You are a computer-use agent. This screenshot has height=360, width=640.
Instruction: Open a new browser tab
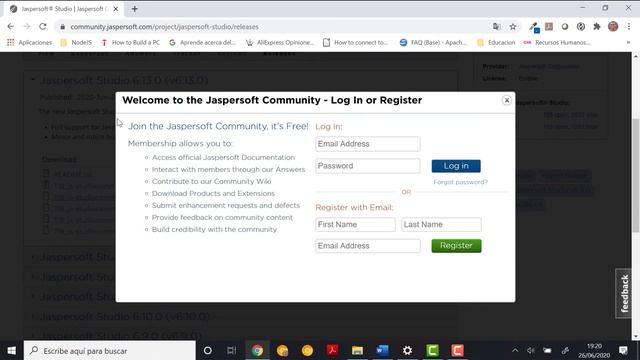(x=134, y=9)
